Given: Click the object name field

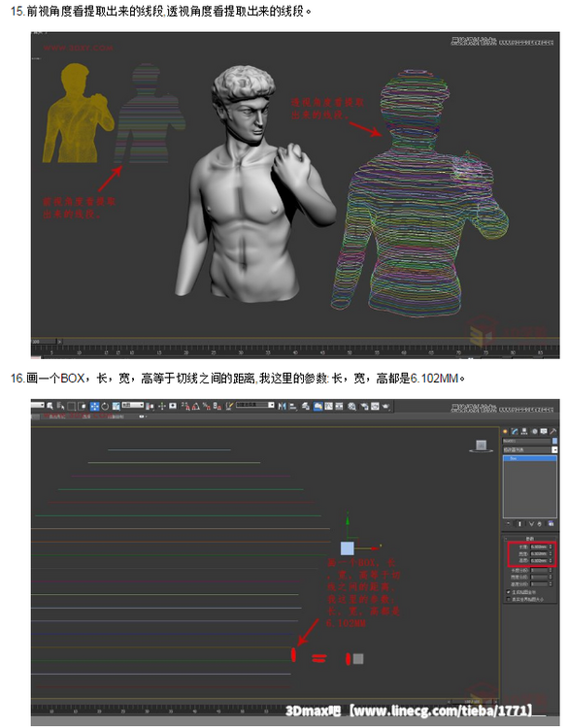Looking at the screenshot, I should (526, 441).
